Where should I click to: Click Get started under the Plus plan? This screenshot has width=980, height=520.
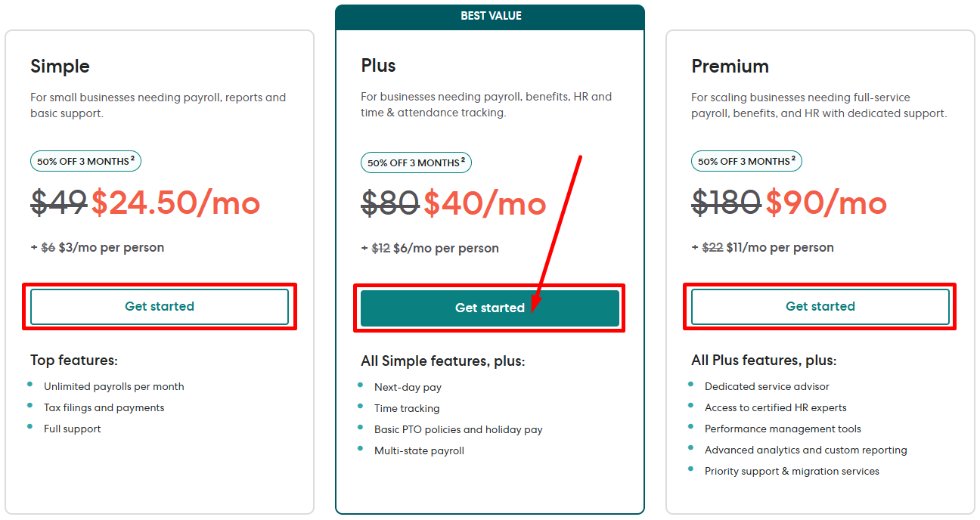pyautogui.click(x=489, y=308)
